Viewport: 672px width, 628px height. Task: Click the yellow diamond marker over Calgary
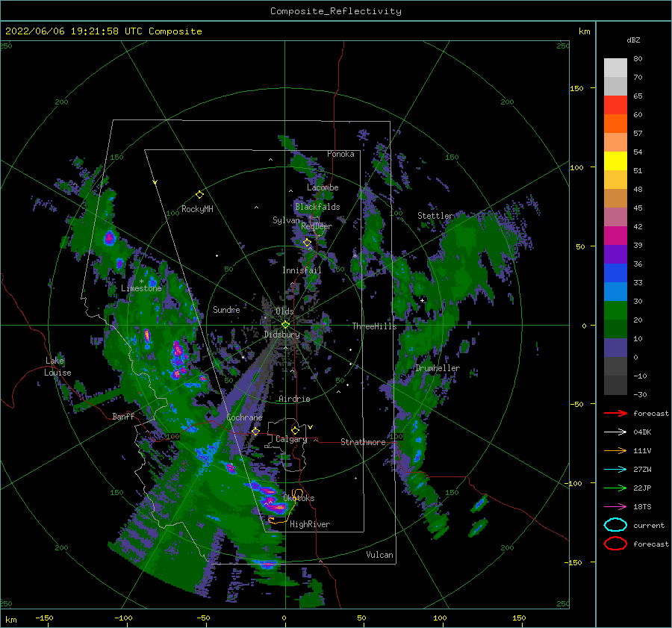(x=295, y=430)
